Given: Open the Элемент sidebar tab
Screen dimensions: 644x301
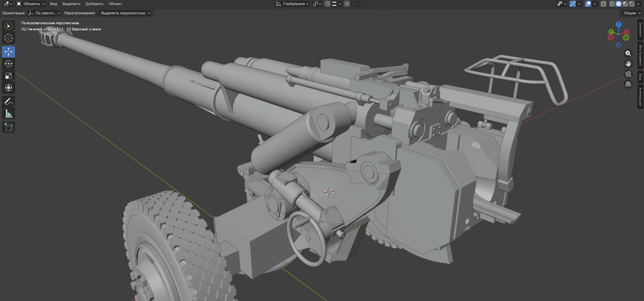Looking at the screenshot, I should (x=640, y=30).
